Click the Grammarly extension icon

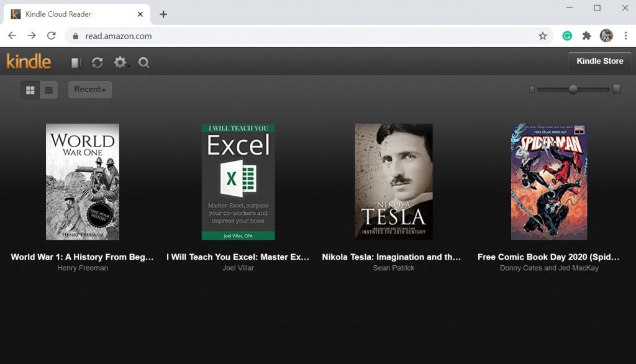pyautogui.click(x=567, y=36)
